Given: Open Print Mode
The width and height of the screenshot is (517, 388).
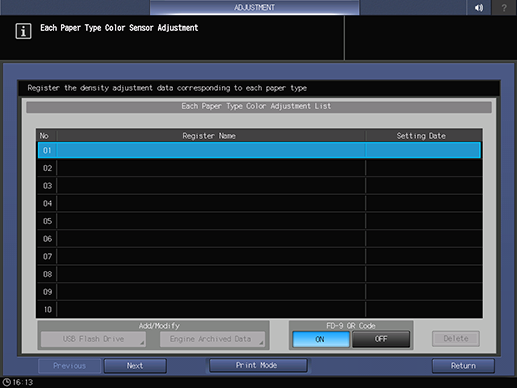Looking at the screenshot, I should tap(258, 365).
